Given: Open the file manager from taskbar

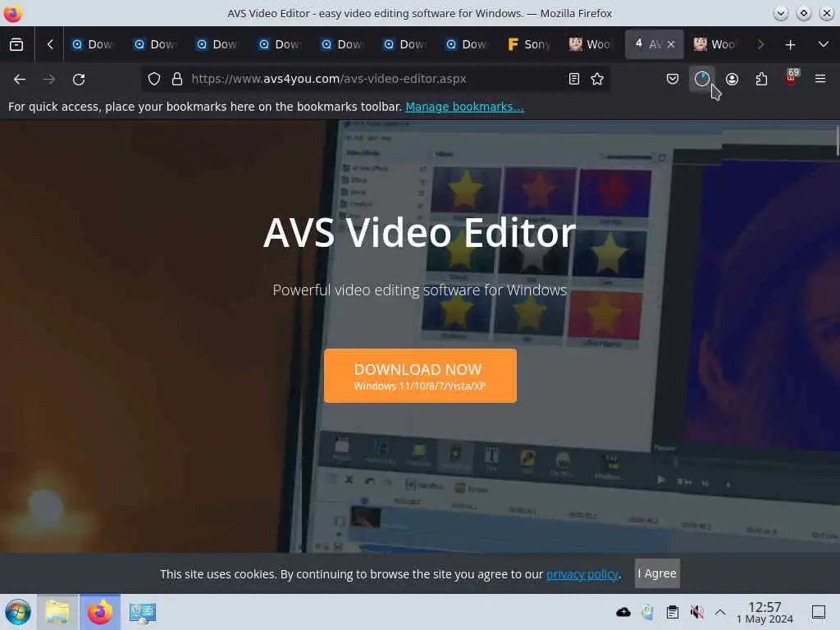Looking at the screenshot, I should coord(57,612).
